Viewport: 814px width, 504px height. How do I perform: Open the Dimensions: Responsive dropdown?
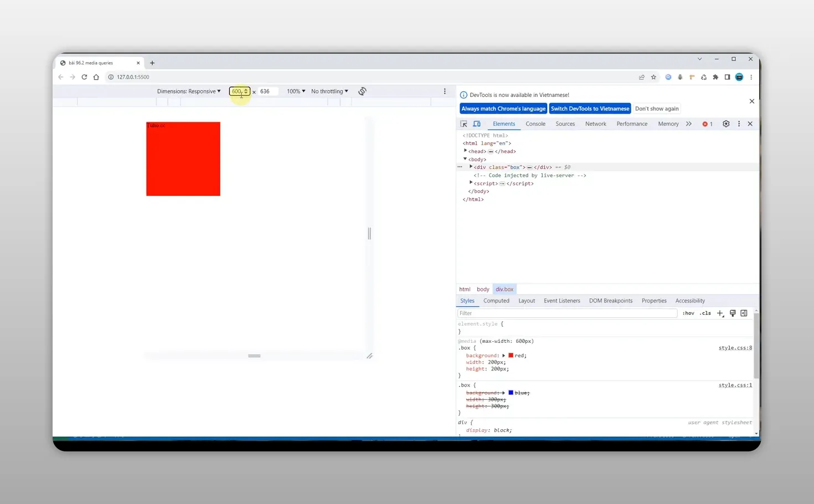(189, 91)
